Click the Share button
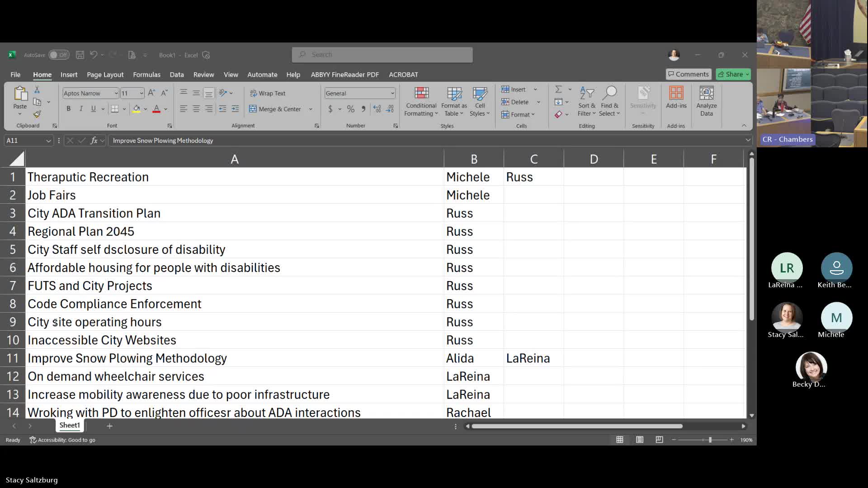 (x=731, y=74)
